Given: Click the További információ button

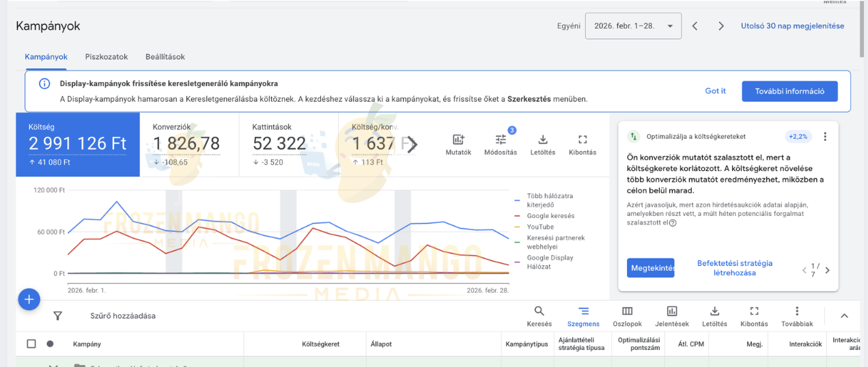Looking at the screenshot, I should [x=789, y=91].
